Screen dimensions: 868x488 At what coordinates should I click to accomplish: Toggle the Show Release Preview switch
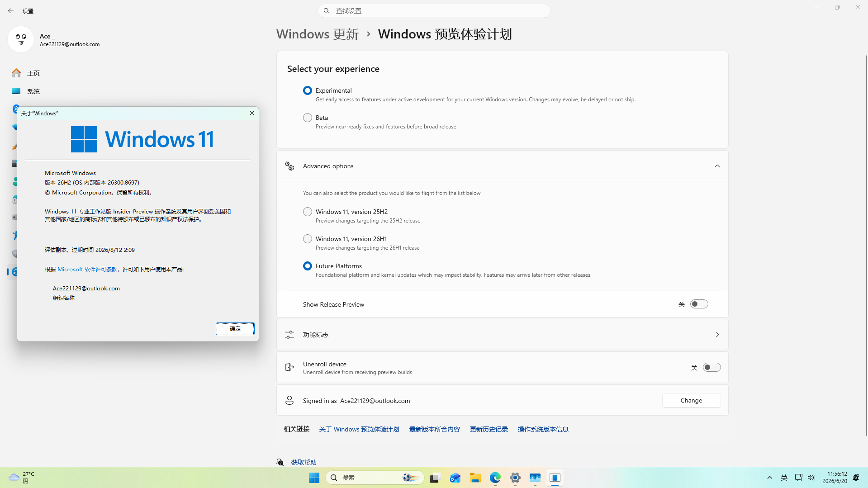tap(699, 304)
